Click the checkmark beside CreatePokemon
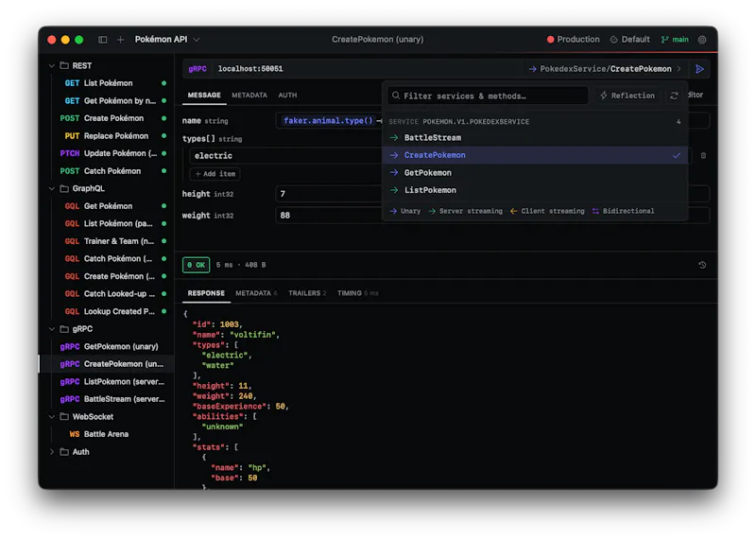This screenshot has height=540, width=756. 677,155
